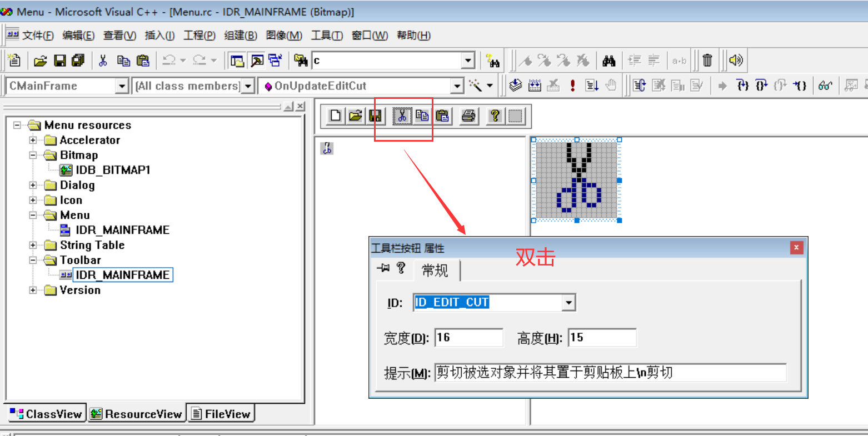Image resolution: width=868 pixels, height=436 pixels.
Task: Expand the Icon folder
Action: (33, 201)
